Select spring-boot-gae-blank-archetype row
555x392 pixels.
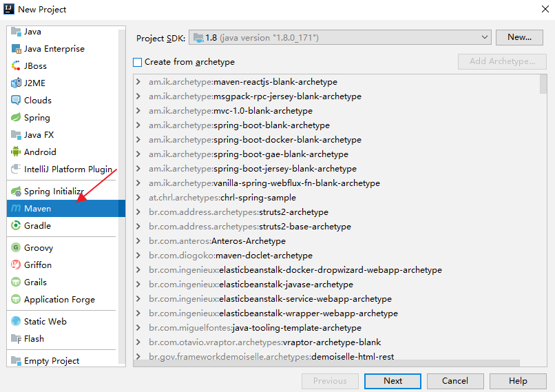[249, 154]
